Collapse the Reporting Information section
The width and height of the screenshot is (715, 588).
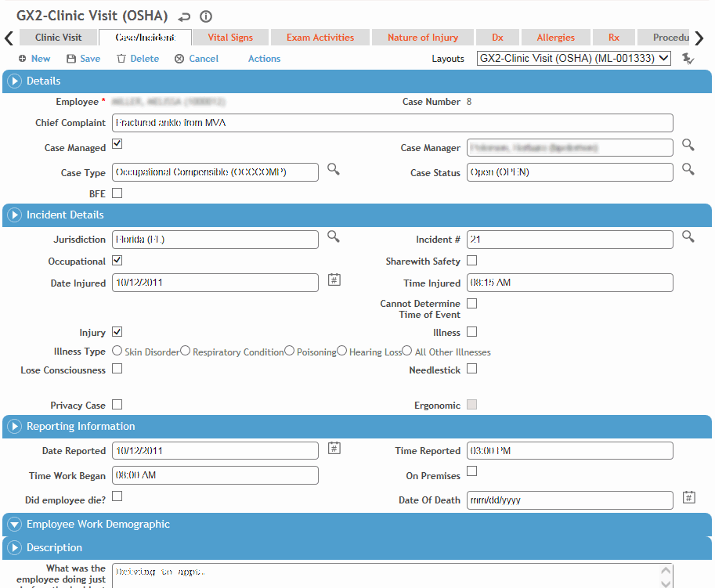pos(14,427)
